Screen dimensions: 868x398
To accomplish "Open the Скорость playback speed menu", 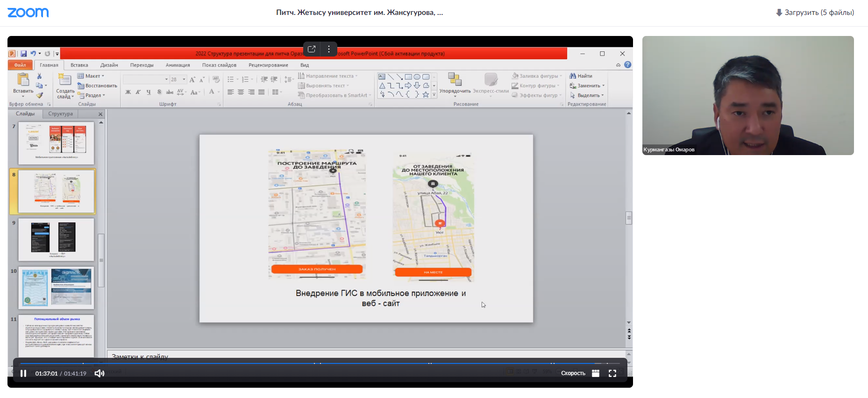I will point(573,373).
